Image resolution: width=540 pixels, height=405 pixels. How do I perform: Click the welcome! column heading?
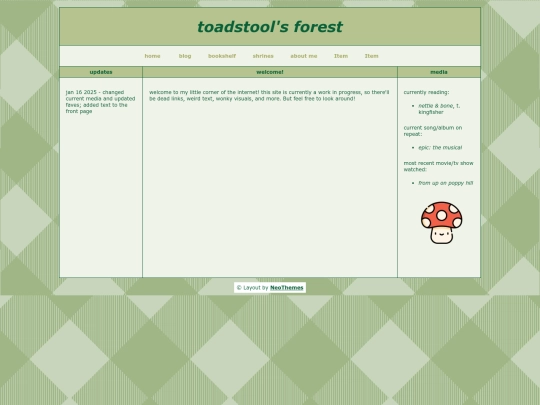click(x=270, y=72)
